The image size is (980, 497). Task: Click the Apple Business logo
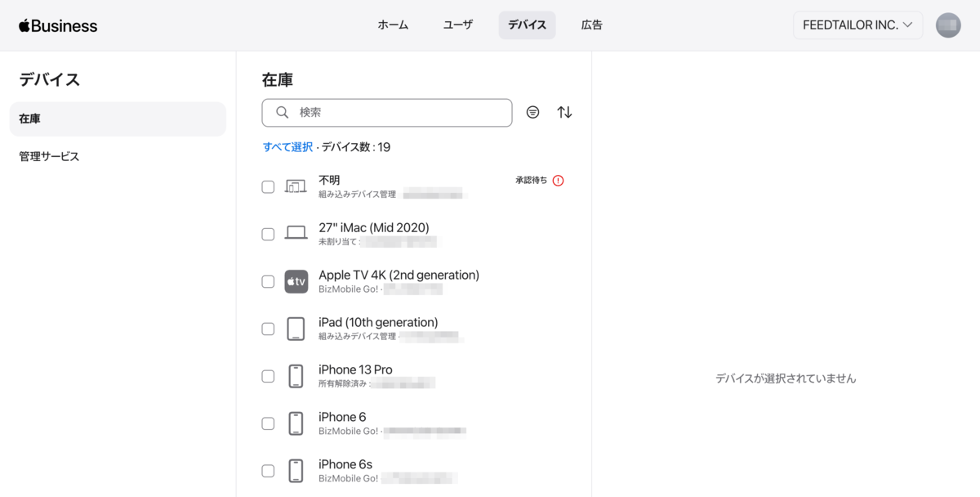tap(58, 25)
